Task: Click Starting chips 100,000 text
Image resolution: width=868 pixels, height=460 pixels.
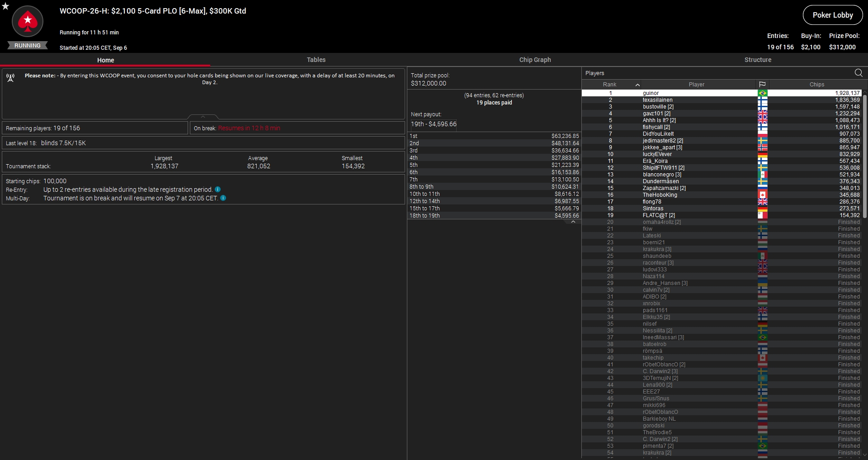Action: pyautogui.click(x=36, y=181)
